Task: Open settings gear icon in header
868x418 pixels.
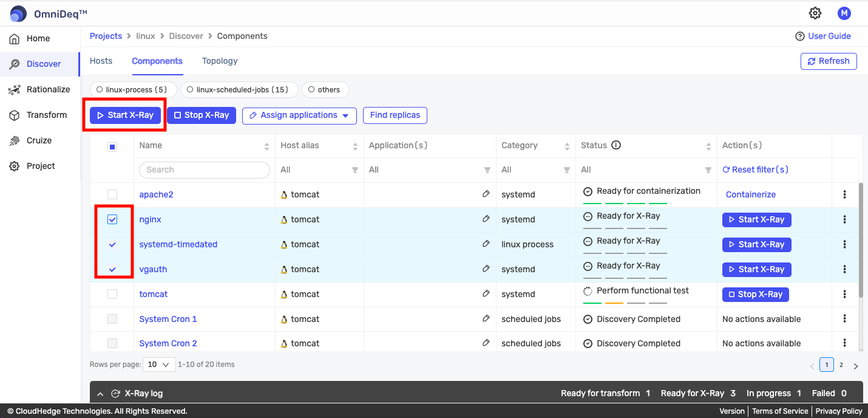Action: (815, 13)
